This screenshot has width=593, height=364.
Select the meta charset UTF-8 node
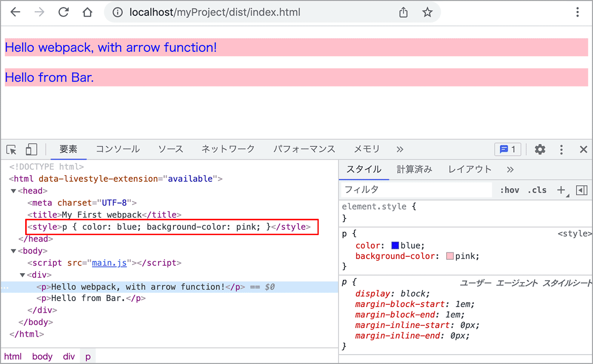(82, 202)
